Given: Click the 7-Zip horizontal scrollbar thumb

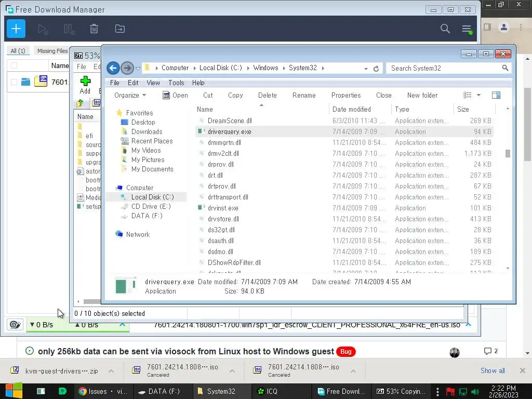Looking at the screenshot, I should click(x=92, y=302).
